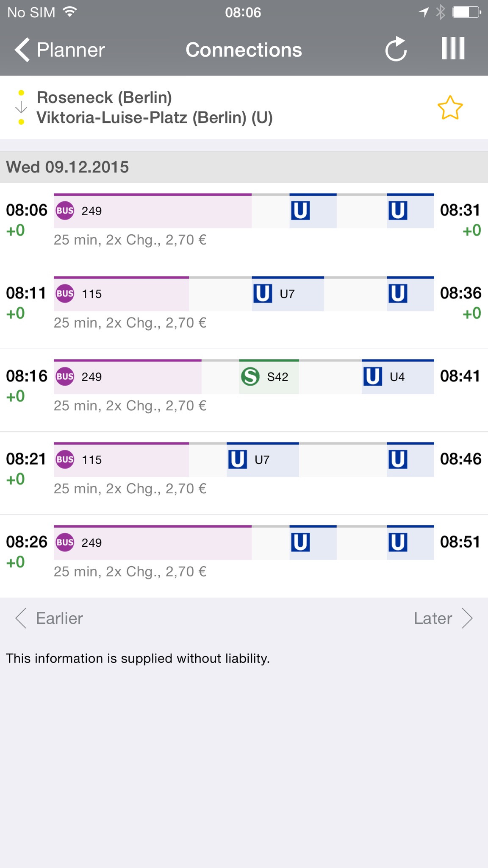
Task: Open the column view icon in header
Action: click(453, 49)
